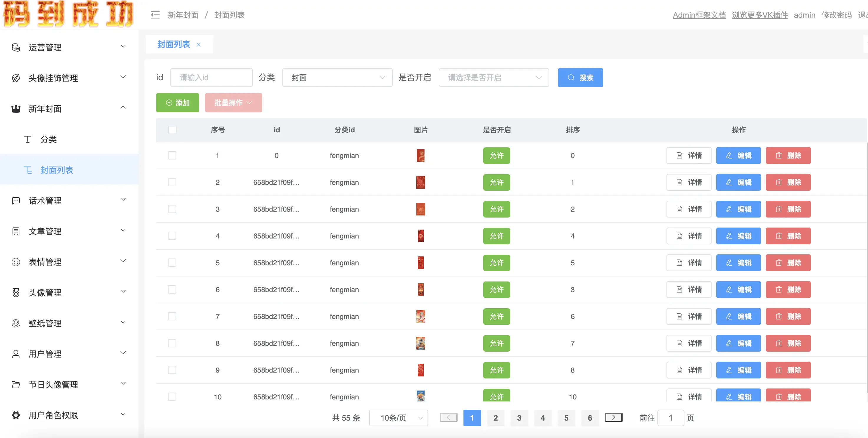Click the 用户角色权限 gear icon
Viewport: 868px width, 438px height.
[x=16, y=415]
